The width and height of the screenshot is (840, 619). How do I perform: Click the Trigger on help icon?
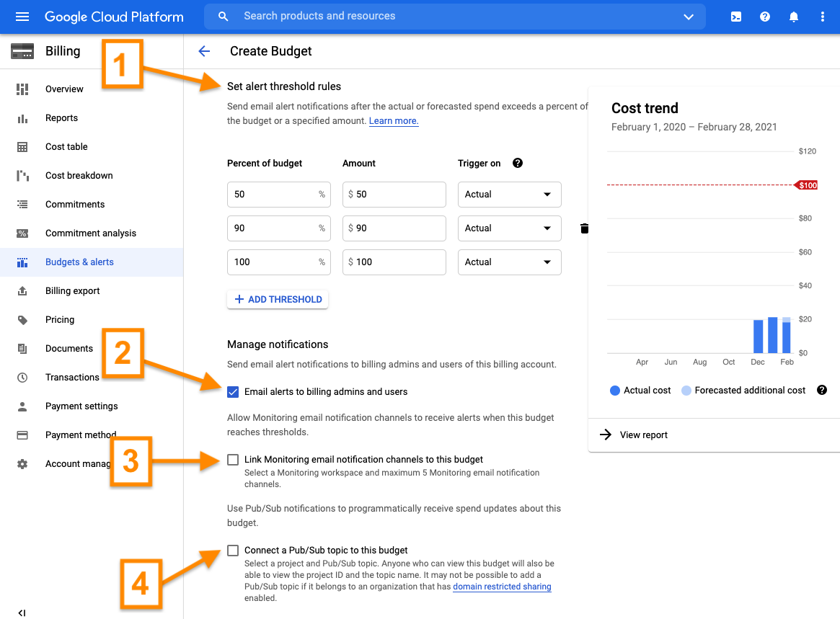coord(518,164)
